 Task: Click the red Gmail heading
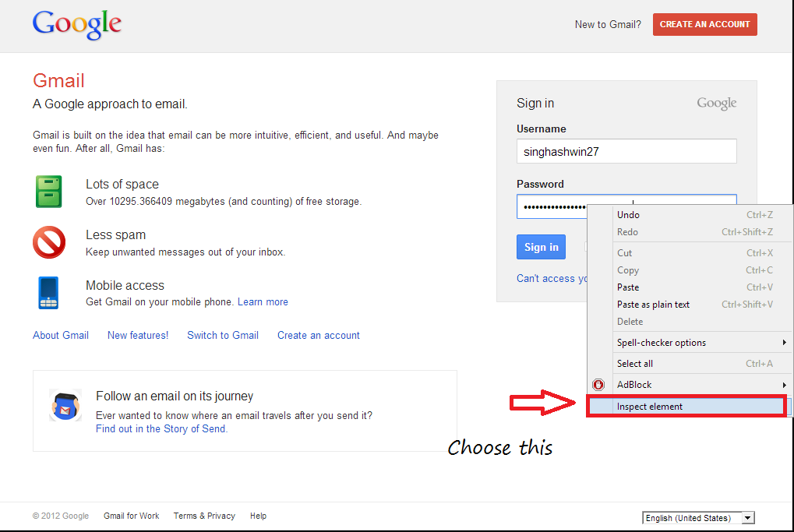click(x=58, y=80)
